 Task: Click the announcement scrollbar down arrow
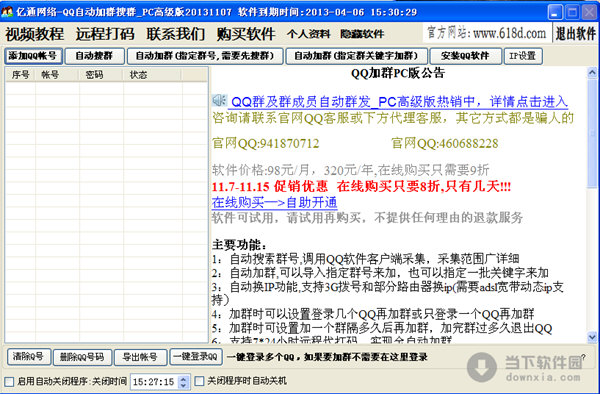(592, 337)
